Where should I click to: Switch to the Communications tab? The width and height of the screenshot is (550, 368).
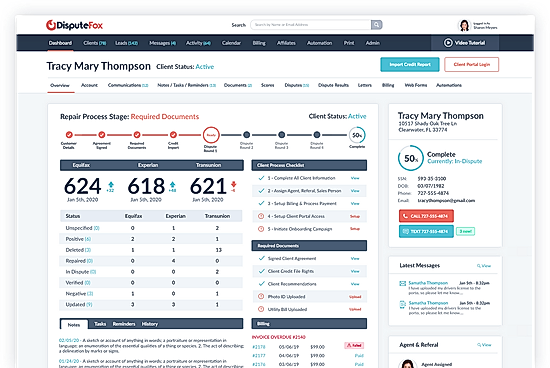128,85
